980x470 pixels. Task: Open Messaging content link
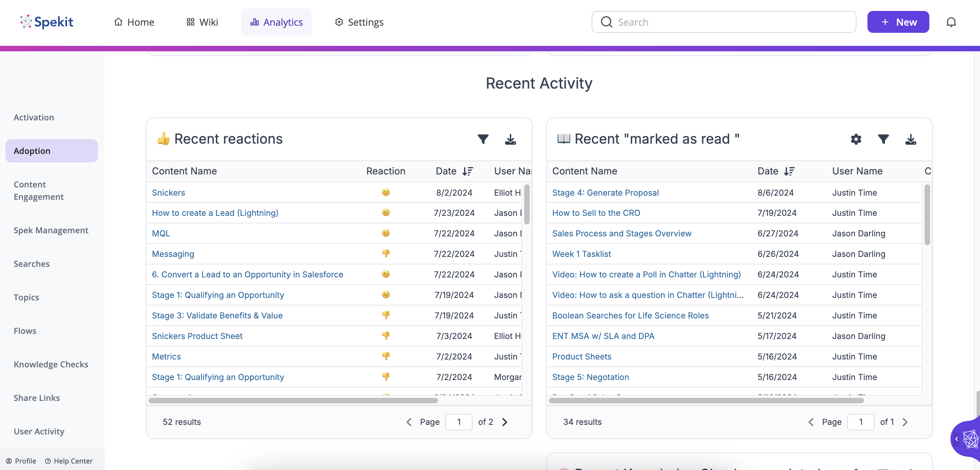click(173, 254)
